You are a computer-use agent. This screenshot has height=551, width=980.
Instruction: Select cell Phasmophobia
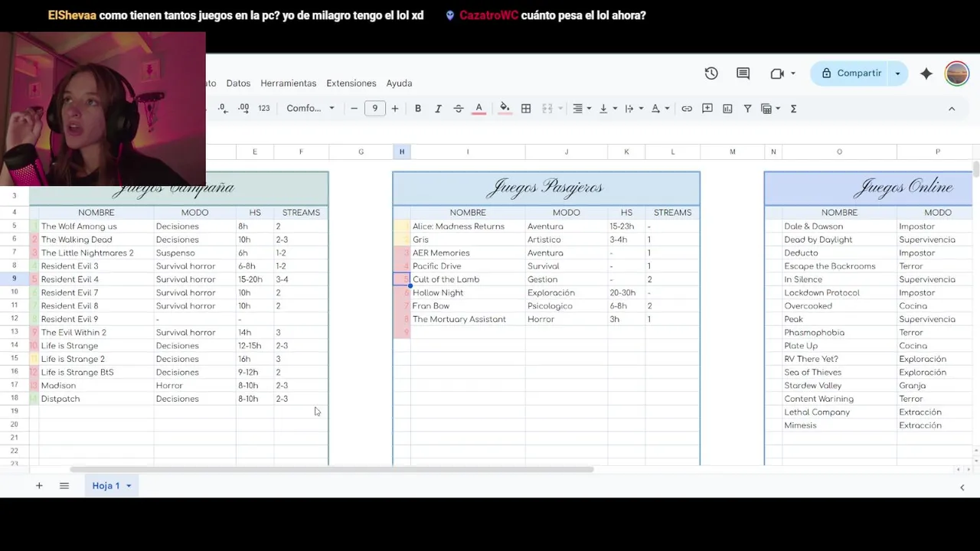coord(839,333)
